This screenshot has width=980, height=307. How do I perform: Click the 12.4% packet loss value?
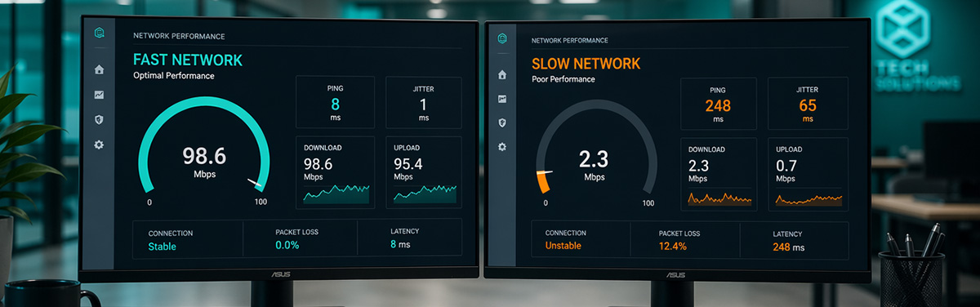pos(673,246)
